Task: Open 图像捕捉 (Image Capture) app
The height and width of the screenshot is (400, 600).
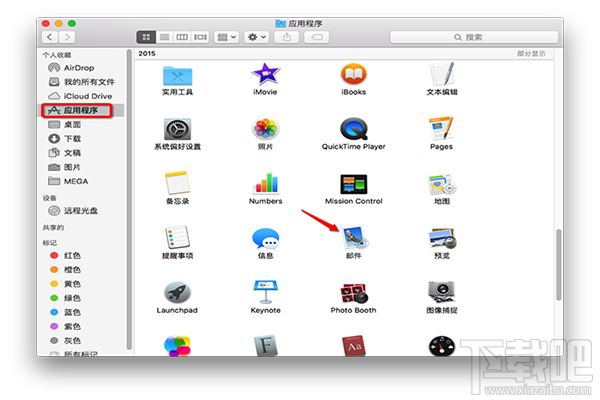Action: tap(442, 292)
